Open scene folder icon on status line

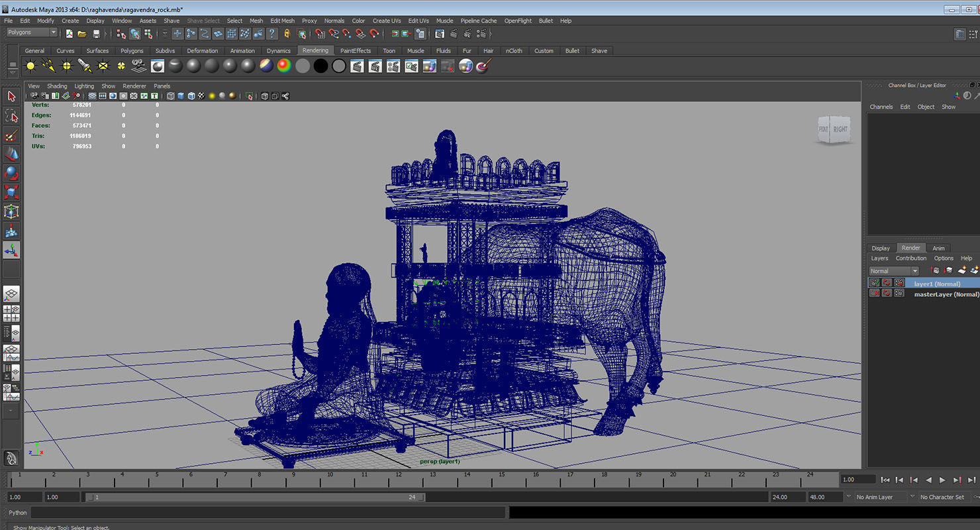[x=82, y=34]
